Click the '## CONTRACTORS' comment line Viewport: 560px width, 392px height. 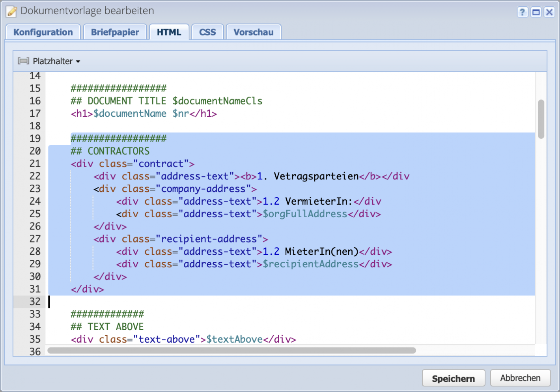pos(110,151)
